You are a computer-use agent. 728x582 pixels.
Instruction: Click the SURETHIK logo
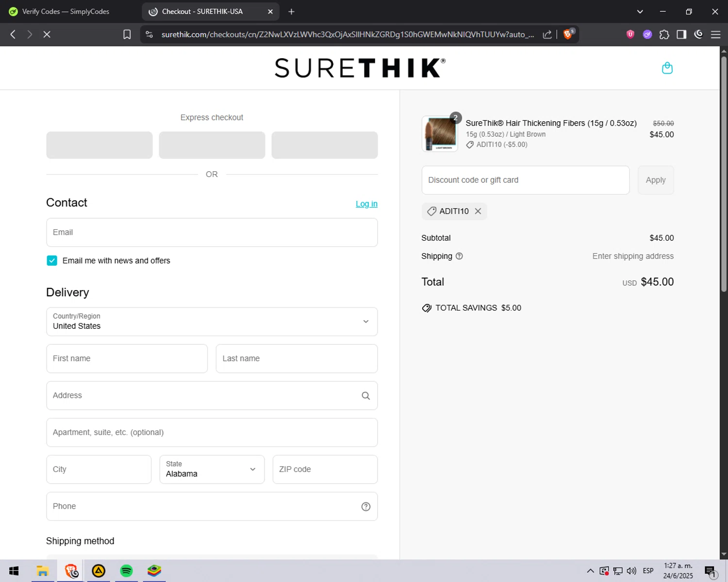click(360, 68)
